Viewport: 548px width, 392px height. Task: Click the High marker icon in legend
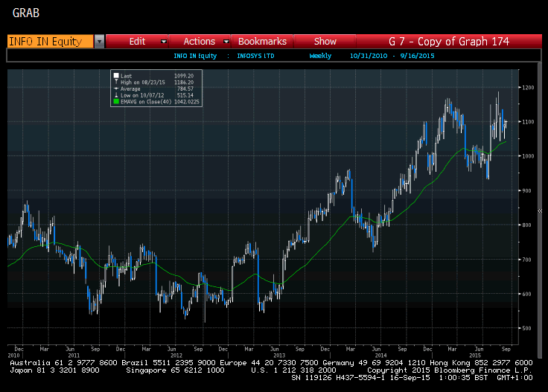[x=116, y=82]
